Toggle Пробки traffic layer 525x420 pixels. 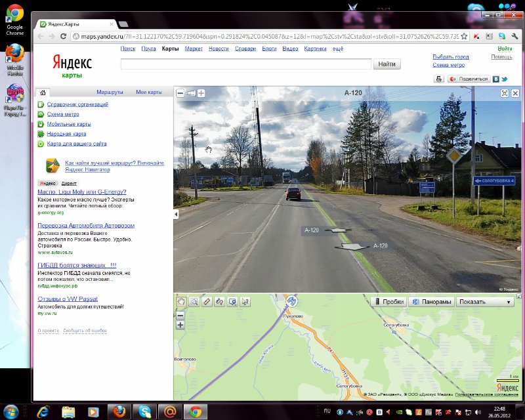[x=389, y=302]
